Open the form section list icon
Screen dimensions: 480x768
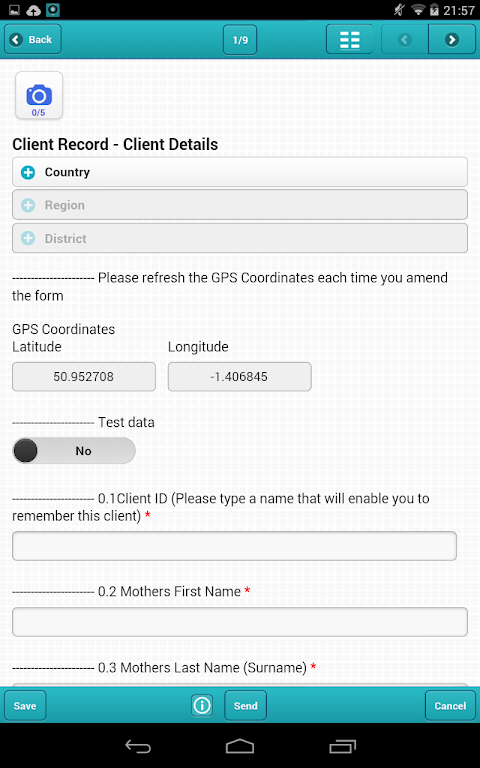(350, 40)
